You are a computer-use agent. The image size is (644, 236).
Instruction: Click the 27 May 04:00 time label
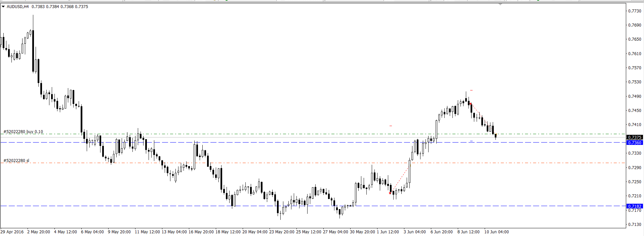click(335, 232)
